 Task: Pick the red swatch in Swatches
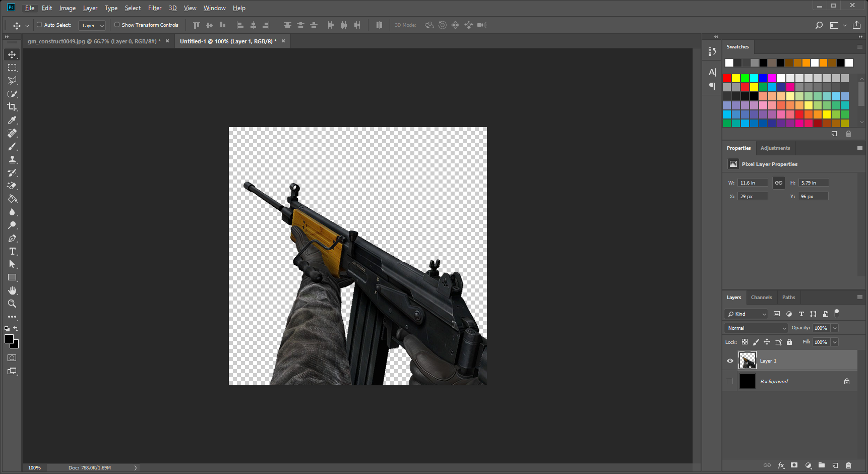[x=727, y=78]
